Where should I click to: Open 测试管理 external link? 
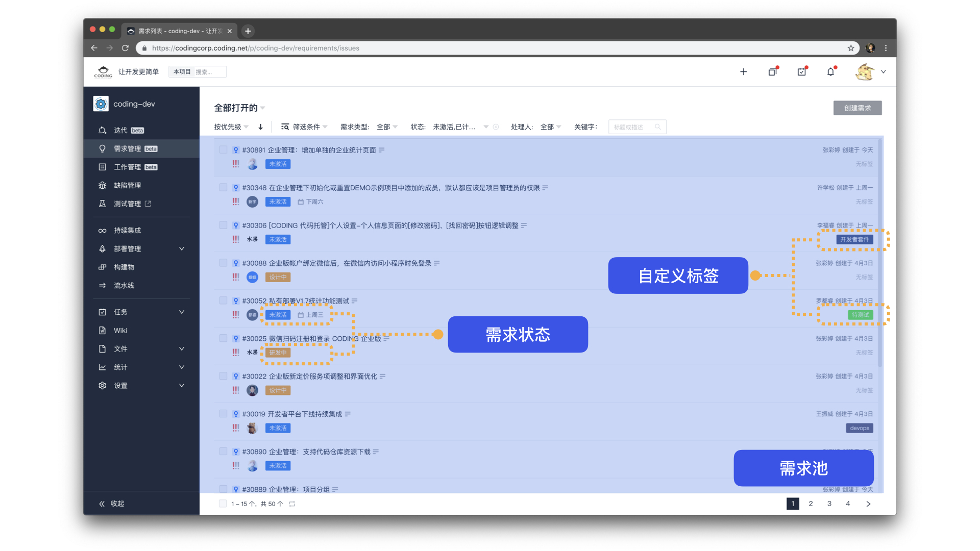(x=127, y=204)
